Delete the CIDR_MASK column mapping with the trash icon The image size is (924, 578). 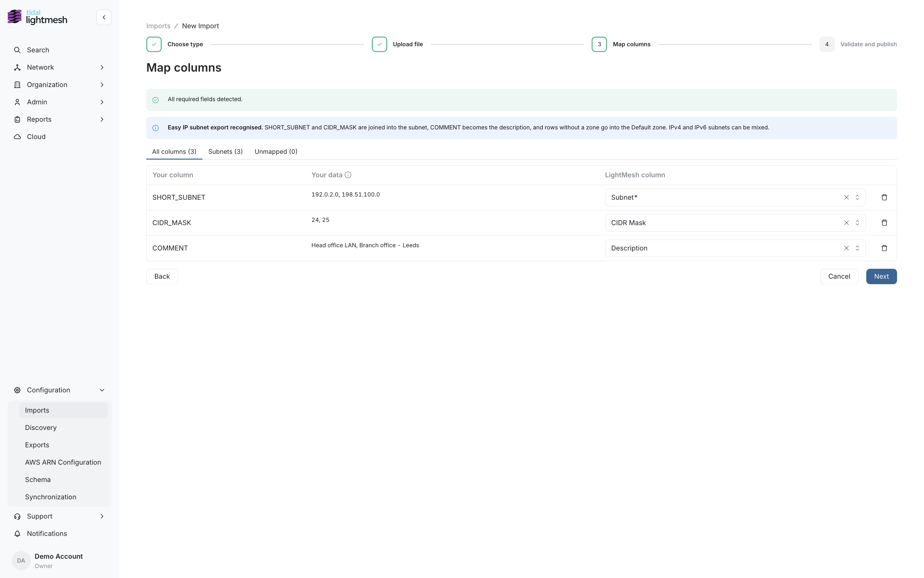click(x=884, y=223)
